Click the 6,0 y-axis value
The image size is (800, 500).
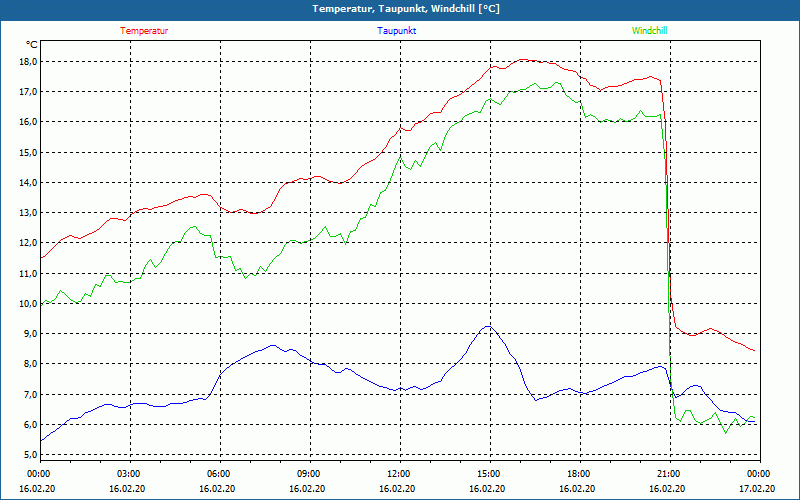[x=31, y=424]
